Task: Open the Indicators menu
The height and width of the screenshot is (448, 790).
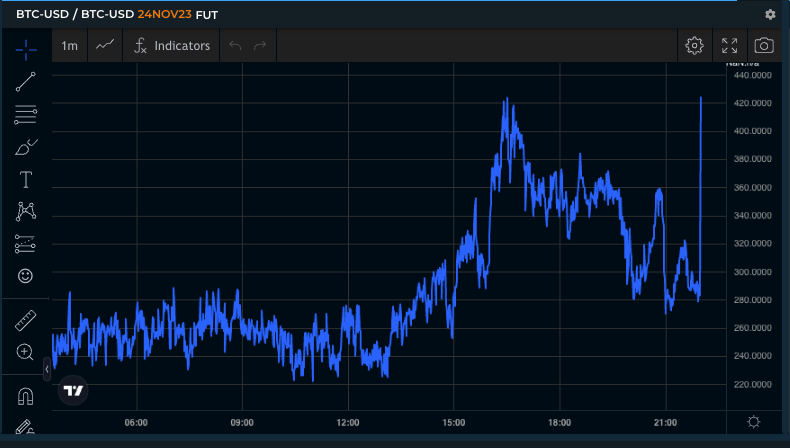Action: pyautogui.click(x=172, y=45)
